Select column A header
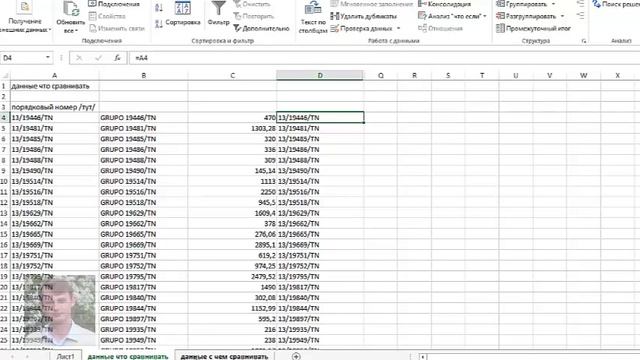The image size is (640, 360). coord(54,76)
